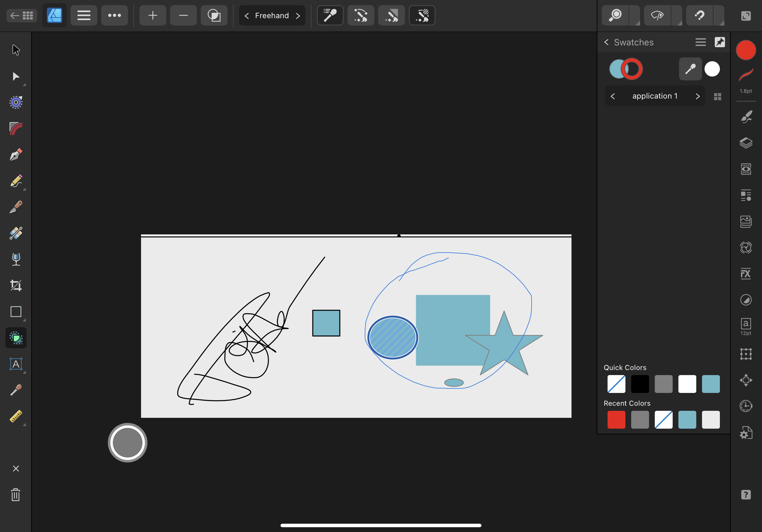Pin the Swatches panel open
The width and height of the screenshot is (762, 532).
coord(720,42)
